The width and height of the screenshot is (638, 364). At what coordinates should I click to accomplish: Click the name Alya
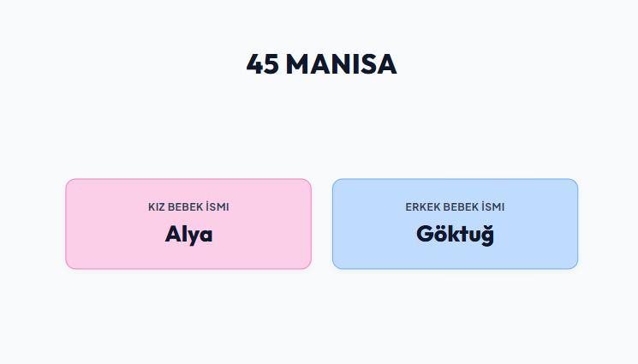188,235
